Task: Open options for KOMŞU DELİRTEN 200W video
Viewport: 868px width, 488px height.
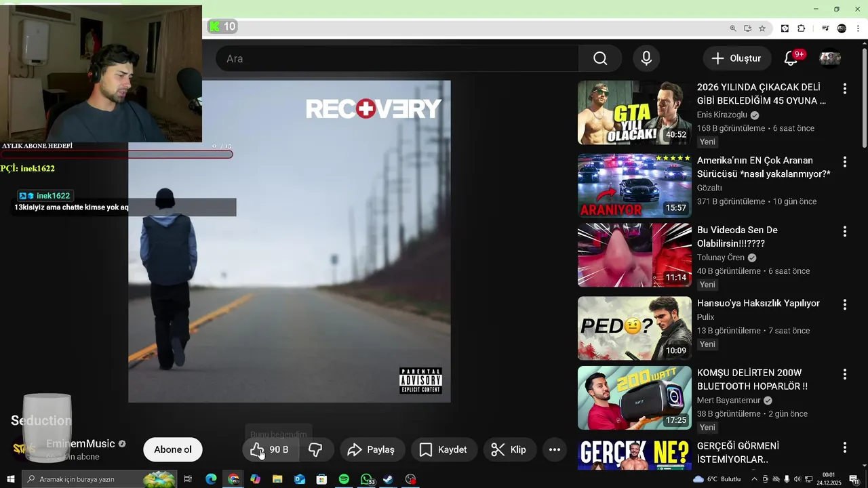Action: coord(844,374)
